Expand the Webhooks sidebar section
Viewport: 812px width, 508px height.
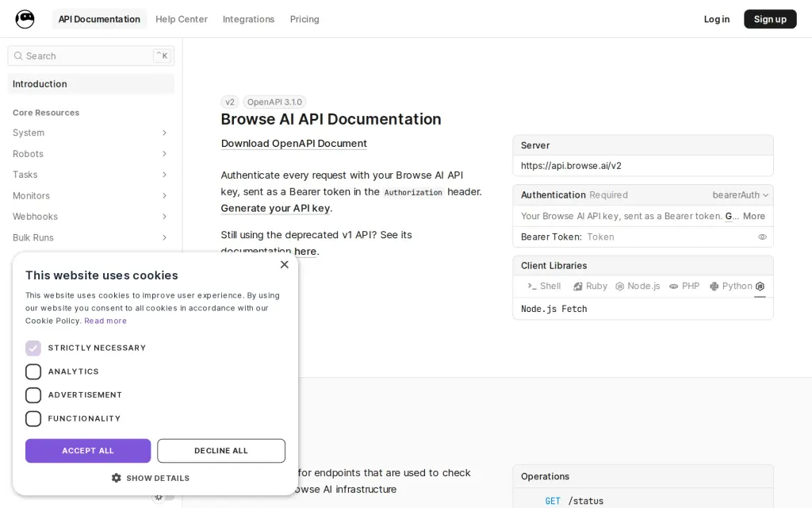click(x=90, y=217)
